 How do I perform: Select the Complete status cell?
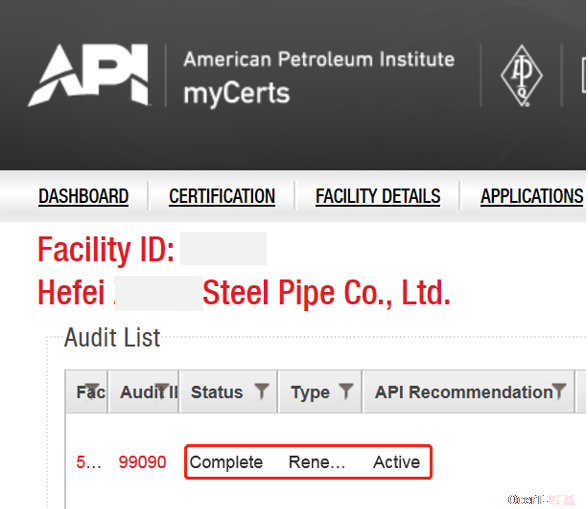pyautogui.click(x=226, y=462)
